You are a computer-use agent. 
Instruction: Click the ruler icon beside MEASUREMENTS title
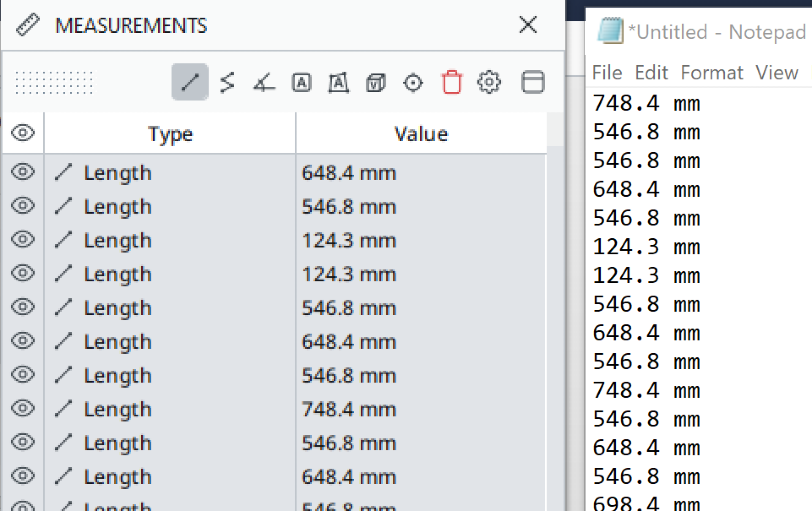[28, 24]
